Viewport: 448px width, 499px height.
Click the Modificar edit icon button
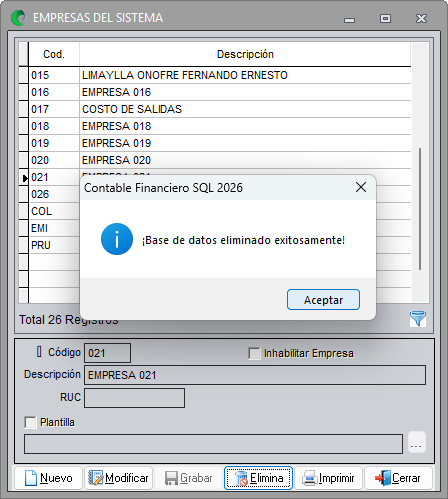tap(119, 478)
